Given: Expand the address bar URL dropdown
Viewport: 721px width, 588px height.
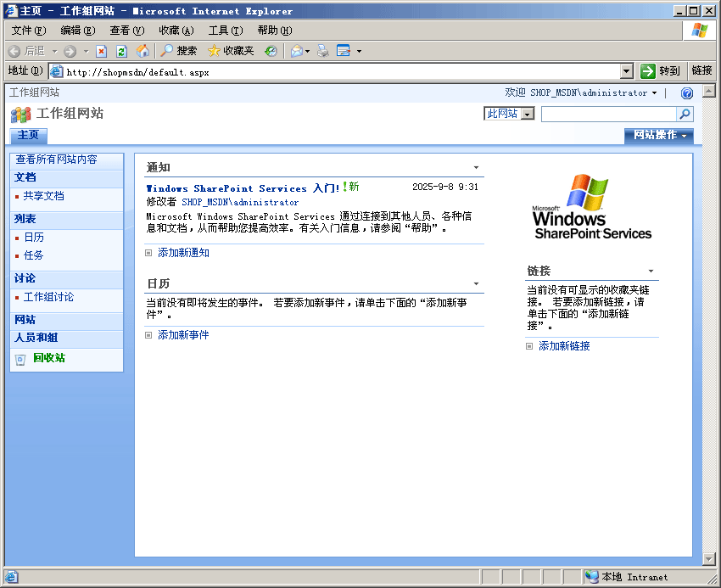Looking at the screenshot, I should click(626, 71).
